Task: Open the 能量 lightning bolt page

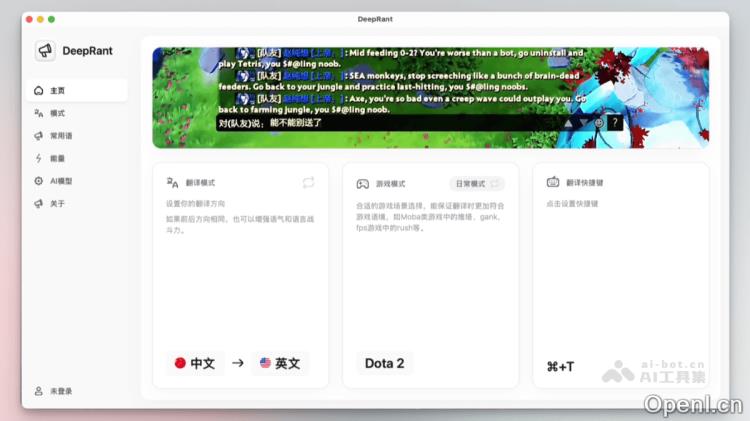Action: click(x=57, y=158)
